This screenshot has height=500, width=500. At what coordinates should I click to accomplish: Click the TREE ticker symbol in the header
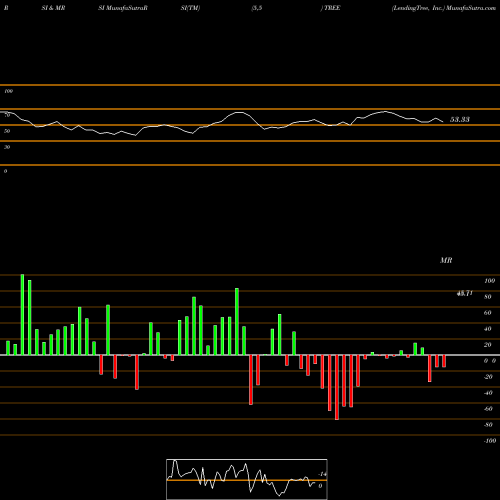pyautogui.click(x=332, y=8)
